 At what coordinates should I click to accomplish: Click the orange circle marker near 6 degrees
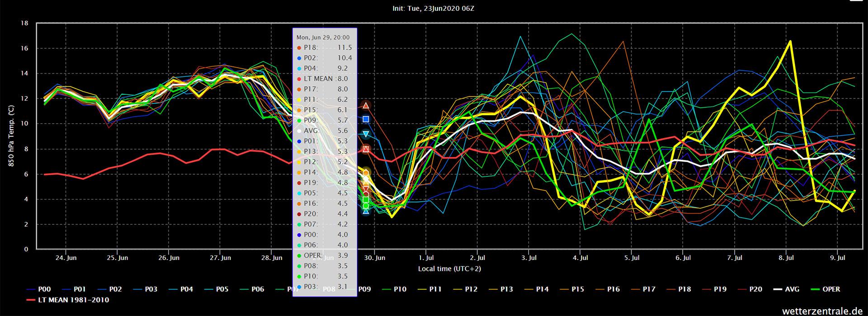pyautogui.click(x=366, y=173)
